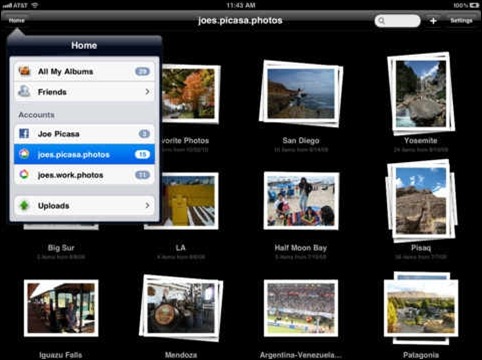482x360 pixels.
Task: Select the joes.picasa.photos account row
Action: pyautogui.click(x=84, y=154)
